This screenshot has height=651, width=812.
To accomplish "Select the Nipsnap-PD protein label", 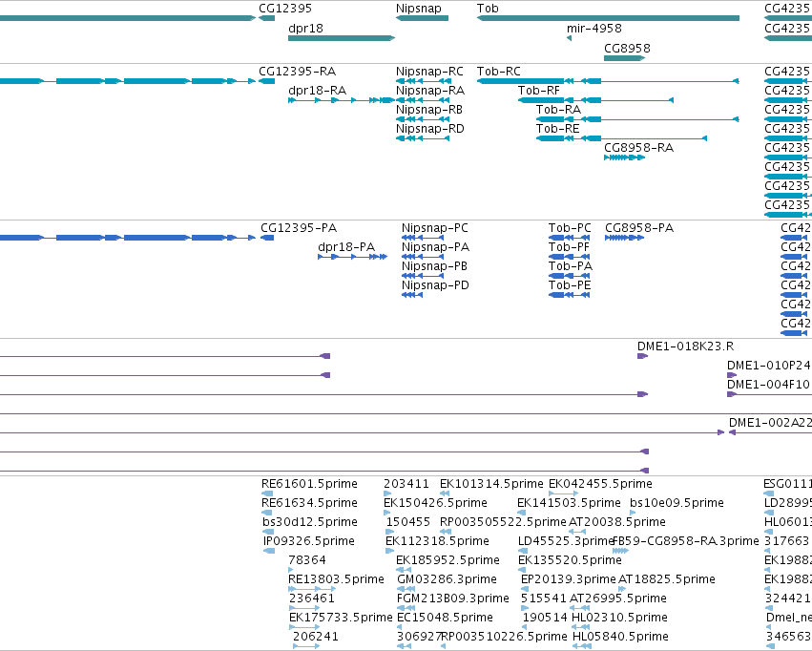I will [435, 285].
